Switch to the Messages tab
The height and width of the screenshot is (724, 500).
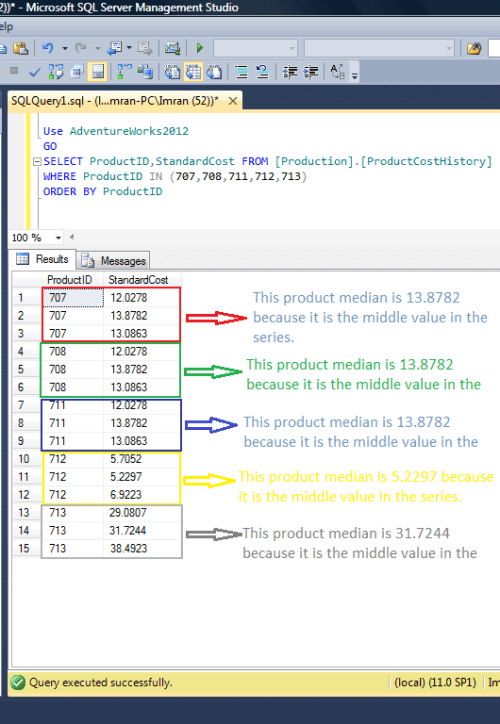pos(114,260)
